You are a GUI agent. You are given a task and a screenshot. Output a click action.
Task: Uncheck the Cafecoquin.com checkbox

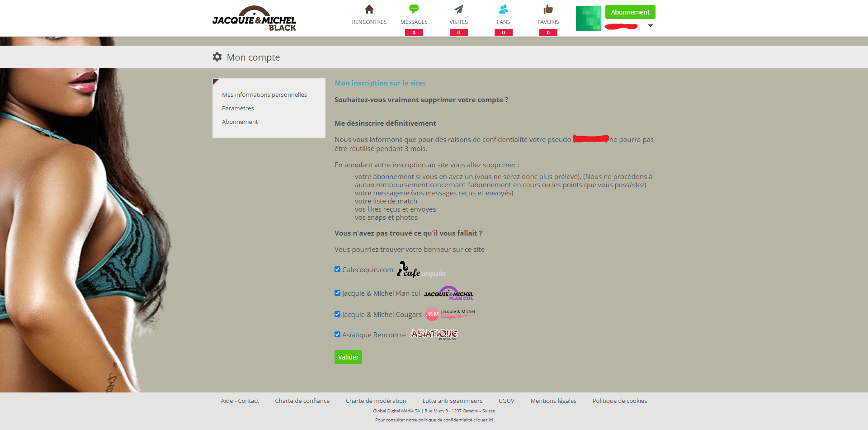pyautogui.click(x=337, y=269)
